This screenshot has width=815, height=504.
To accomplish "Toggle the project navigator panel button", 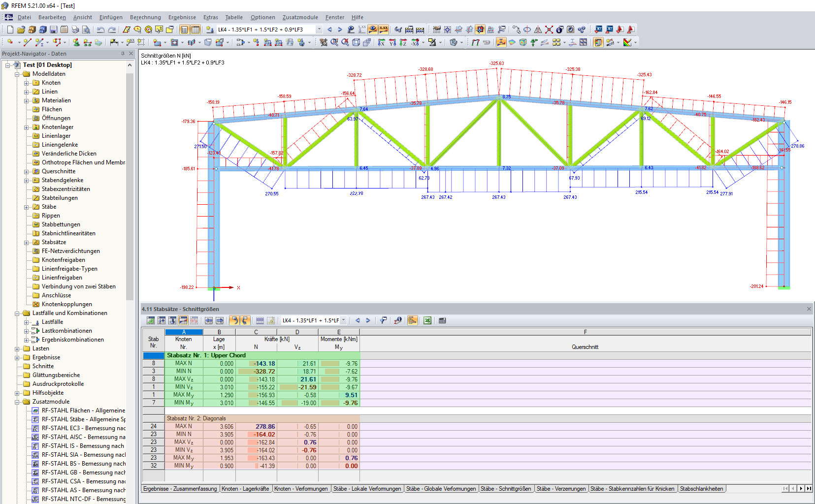I will click(x=185, y=30).
